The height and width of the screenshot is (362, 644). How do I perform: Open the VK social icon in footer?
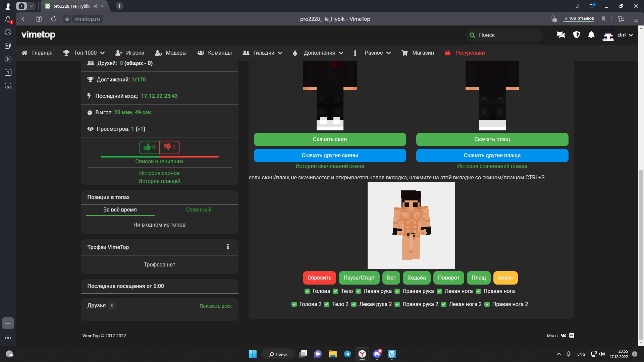coord(563,336)
